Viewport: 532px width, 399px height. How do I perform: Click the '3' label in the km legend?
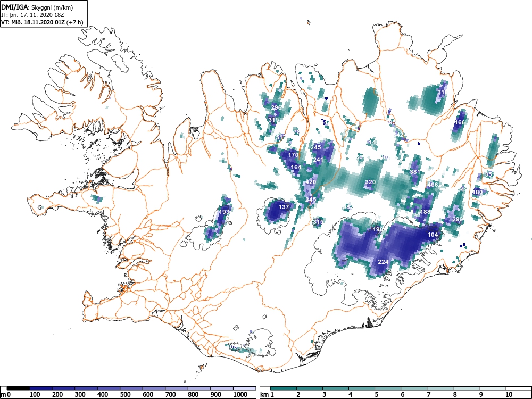click(325, 394)
